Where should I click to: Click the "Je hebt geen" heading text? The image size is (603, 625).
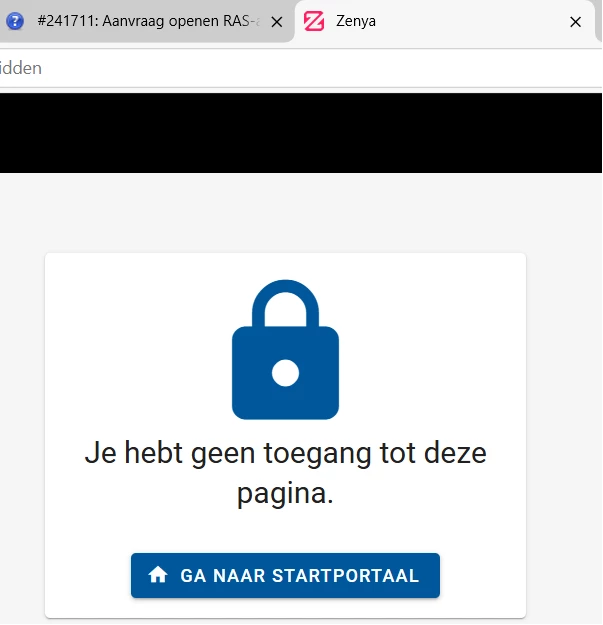pyautogui.click(x=170, y=453)
